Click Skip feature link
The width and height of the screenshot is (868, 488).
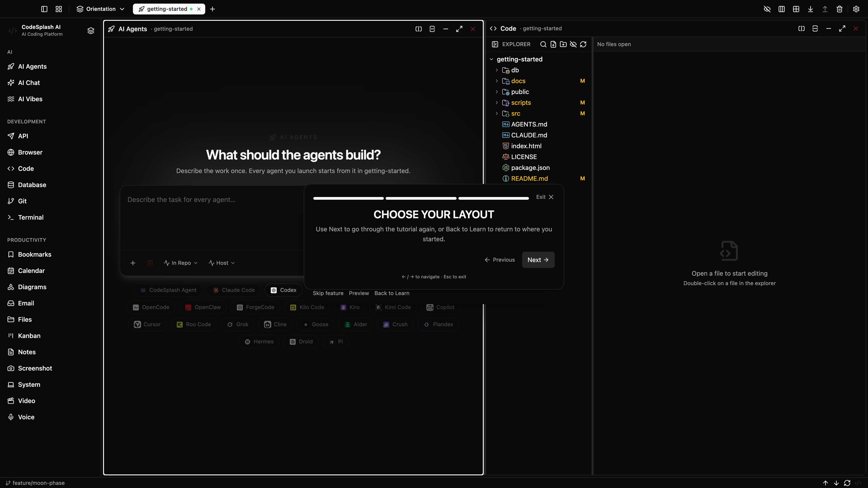pyautogui.click(x=328, y=293)
